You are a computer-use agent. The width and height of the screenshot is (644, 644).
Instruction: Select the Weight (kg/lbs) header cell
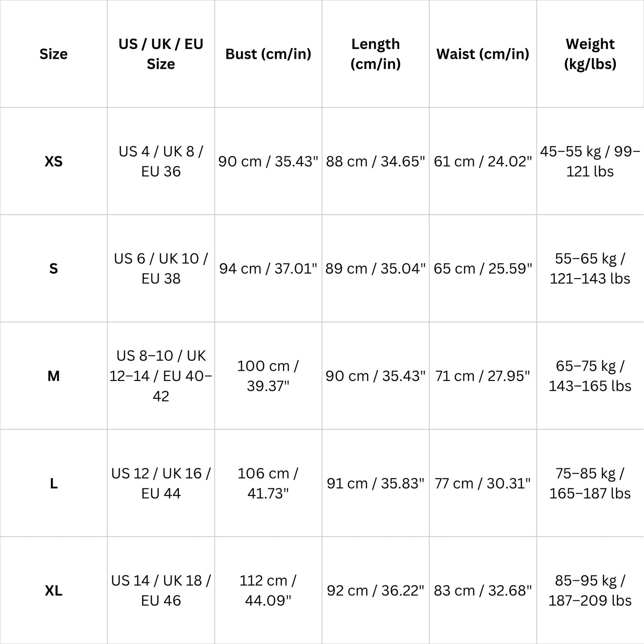point(591,54)
